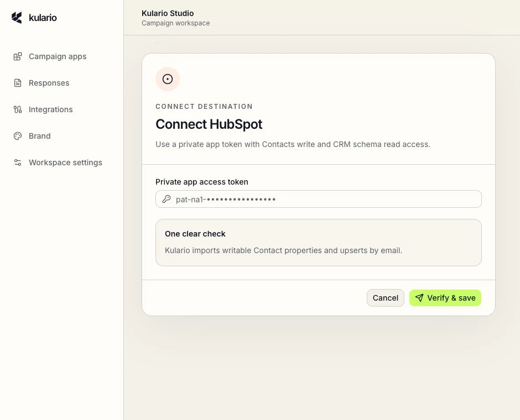Click the Workspace settings sliders icon

pos(18,162)
